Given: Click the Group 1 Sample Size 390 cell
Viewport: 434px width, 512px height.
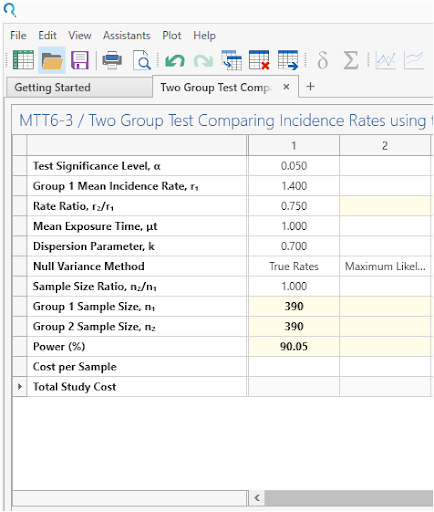Looking at the screenshot, I should point(294,306).
